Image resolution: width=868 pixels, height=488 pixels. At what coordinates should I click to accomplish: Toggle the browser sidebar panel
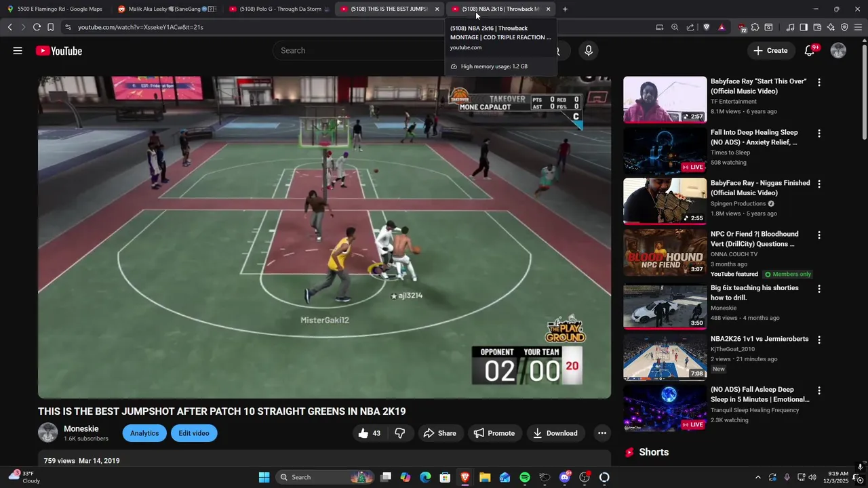coord(804,27)
